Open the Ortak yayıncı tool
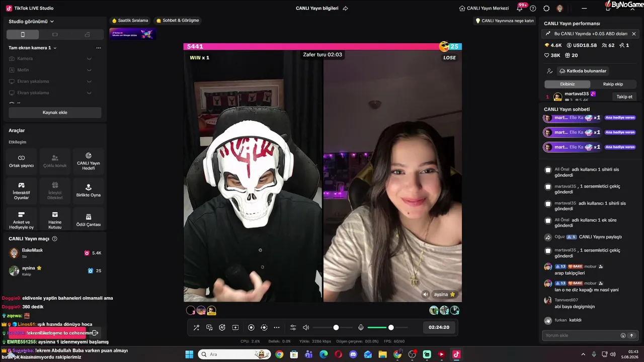The image size is (644, 362). tap(21, 161)
